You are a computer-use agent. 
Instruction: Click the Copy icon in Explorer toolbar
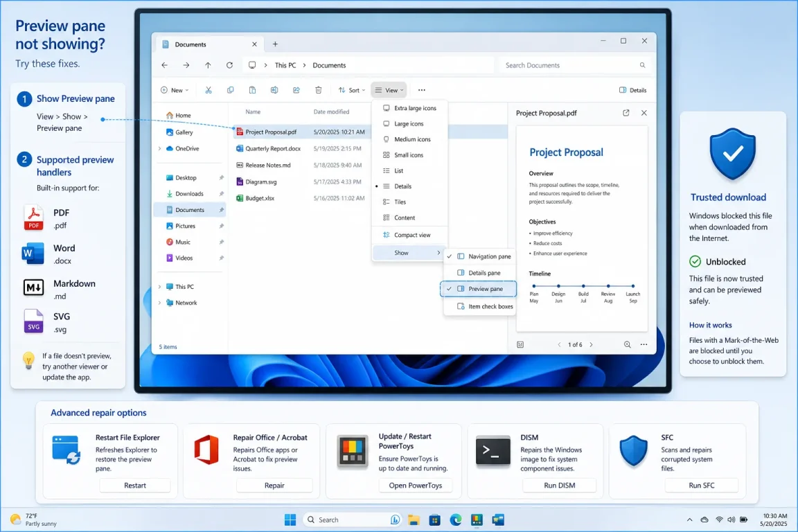point(230,90)
